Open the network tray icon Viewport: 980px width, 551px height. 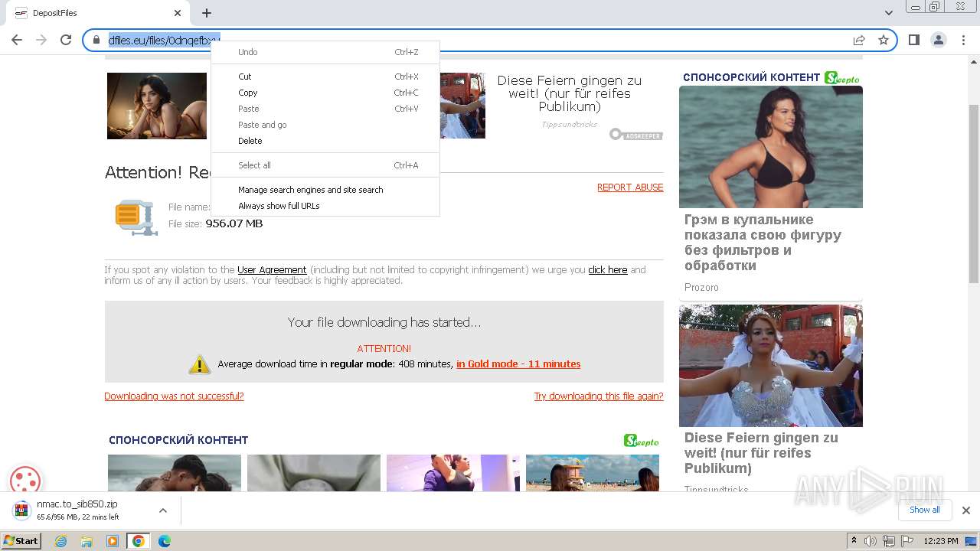point(889,541)
